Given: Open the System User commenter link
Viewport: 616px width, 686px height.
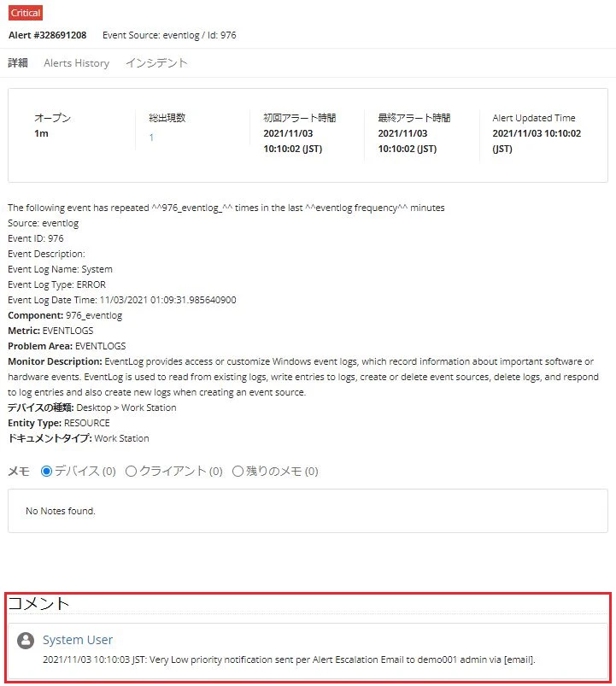Looking at the screenshot, I should click(x=78, y=640).
